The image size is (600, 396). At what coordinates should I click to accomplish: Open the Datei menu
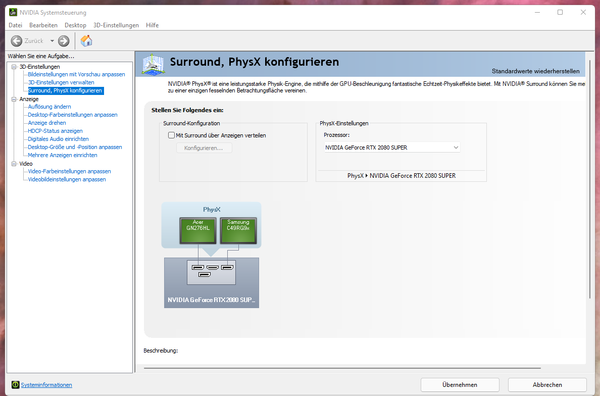pos(15,25)
